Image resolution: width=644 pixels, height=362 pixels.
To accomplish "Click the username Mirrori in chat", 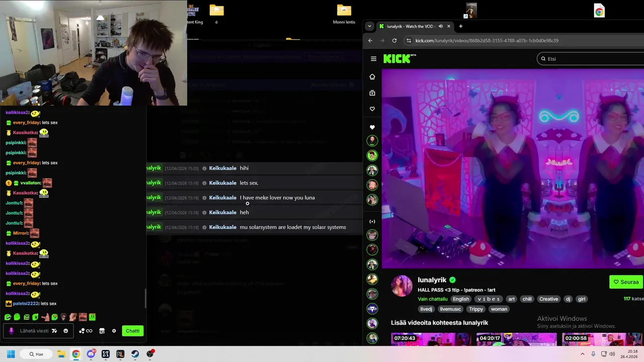I will coord(20,233).
